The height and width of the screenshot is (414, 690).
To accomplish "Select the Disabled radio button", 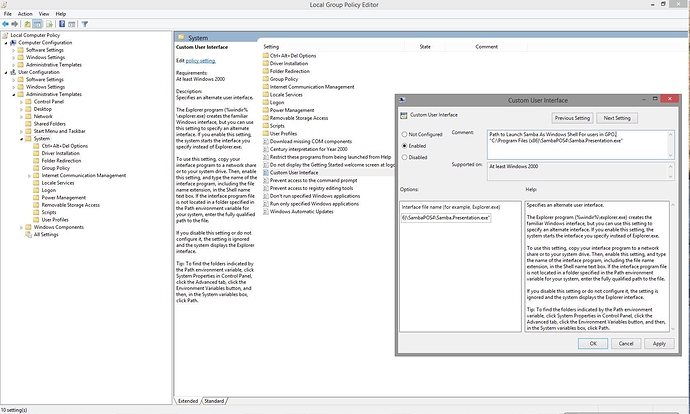I will pos(404,157).
